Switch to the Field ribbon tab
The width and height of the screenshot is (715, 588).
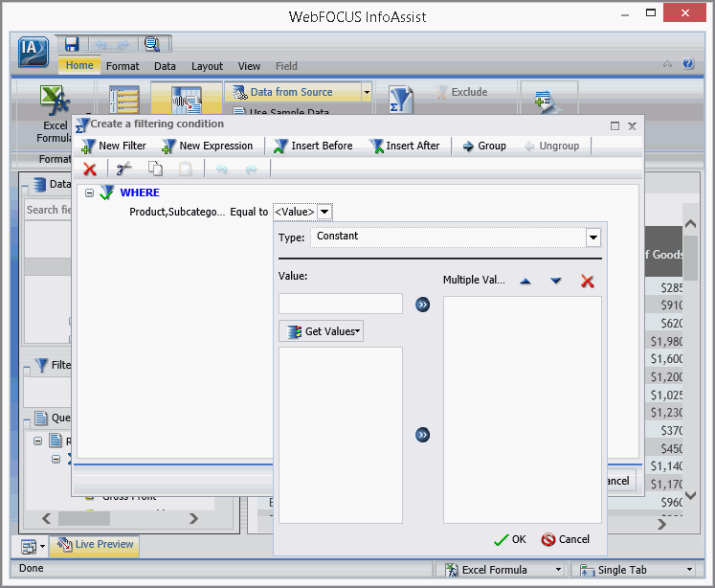tap(286, 66)
